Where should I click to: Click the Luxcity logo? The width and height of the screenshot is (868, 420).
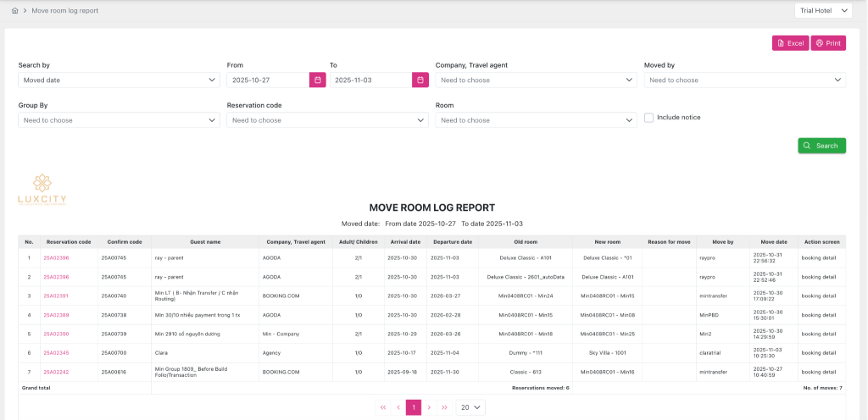click(42, 190)
